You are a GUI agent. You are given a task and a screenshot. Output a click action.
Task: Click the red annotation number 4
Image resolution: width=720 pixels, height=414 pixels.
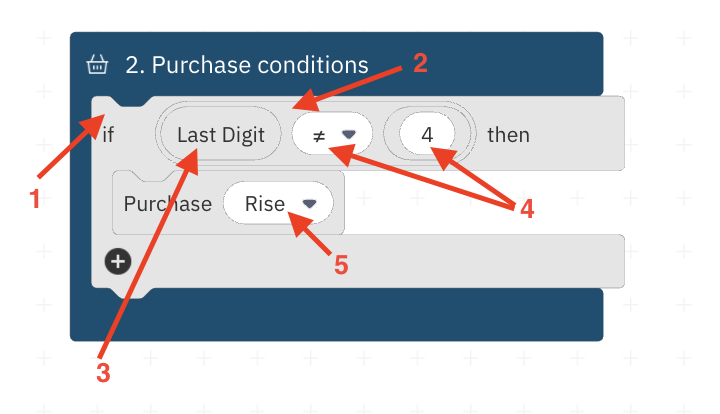coord(527,209)
